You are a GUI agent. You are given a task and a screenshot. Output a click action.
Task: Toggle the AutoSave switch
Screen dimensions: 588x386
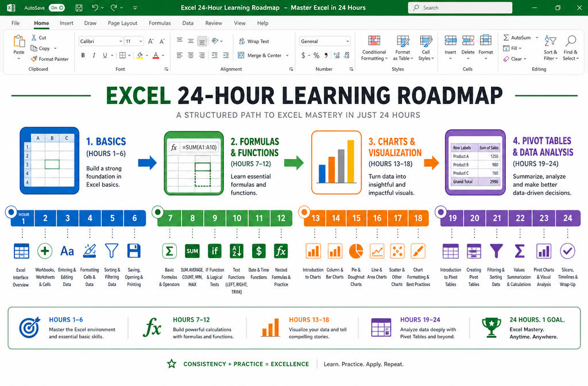(57, 7)
